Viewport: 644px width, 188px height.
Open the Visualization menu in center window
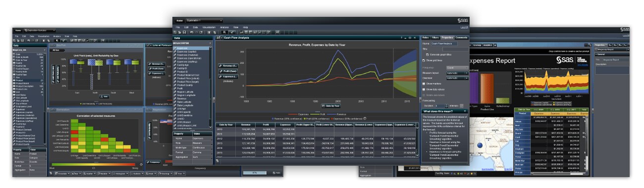click(x=209, y=27)
